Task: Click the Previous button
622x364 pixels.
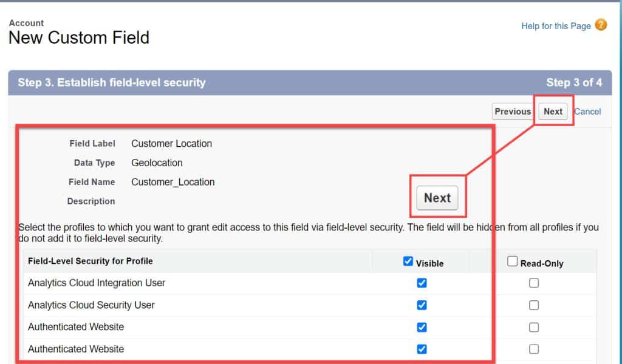Action: (512, 112)
